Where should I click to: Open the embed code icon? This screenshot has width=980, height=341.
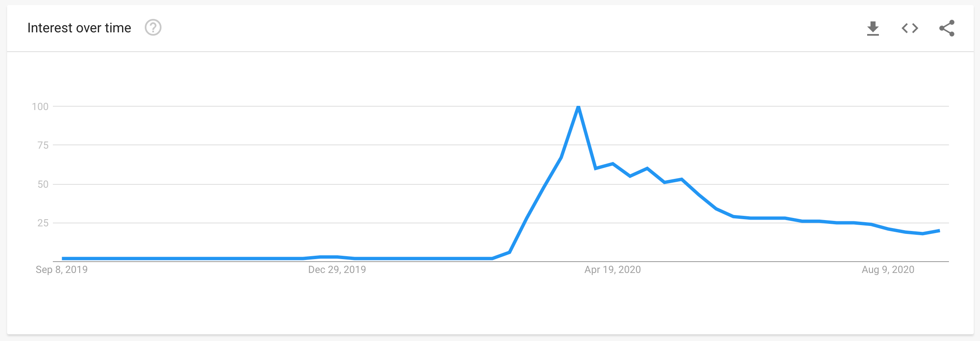click(910, 28)
